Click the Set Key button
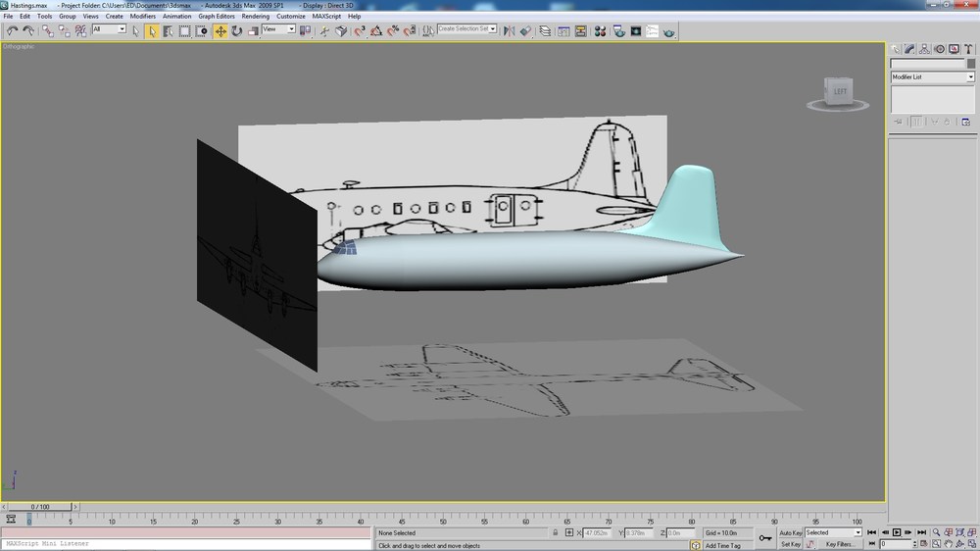The image size is (980, 551). [x=791, y=544]
